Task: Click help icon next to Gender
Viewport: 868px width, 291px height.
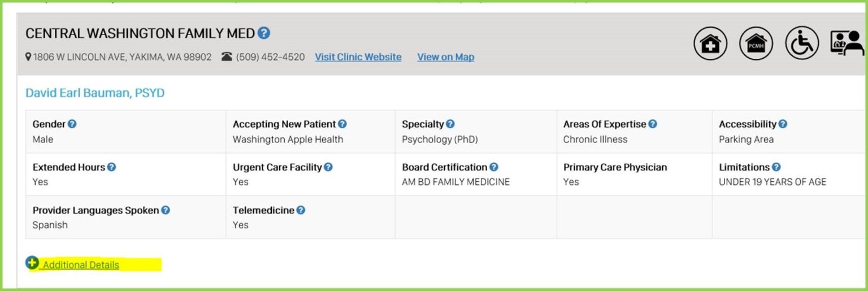Action: (72, 124)
